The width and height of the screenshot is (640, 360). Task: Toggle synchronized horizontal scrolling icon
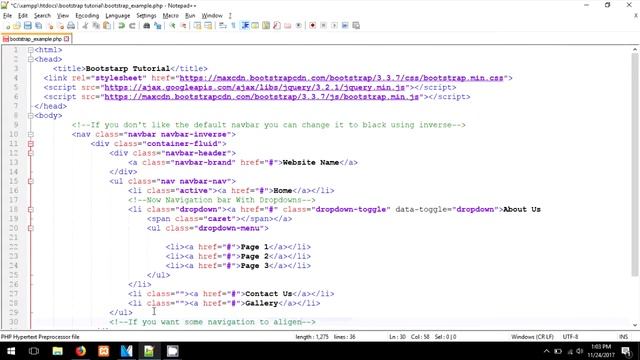[208, 26]
